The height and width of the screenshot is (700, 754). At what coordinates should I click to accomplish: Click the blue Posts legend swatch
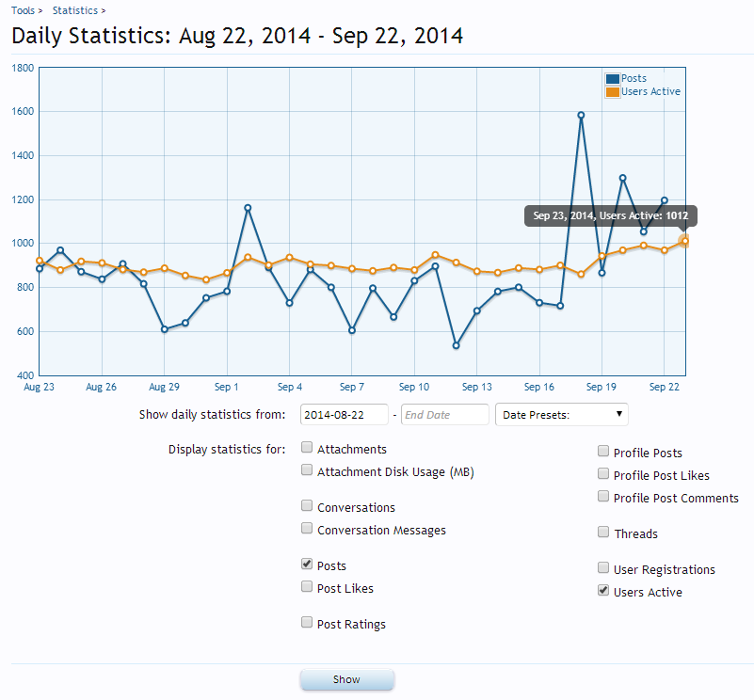613,79
